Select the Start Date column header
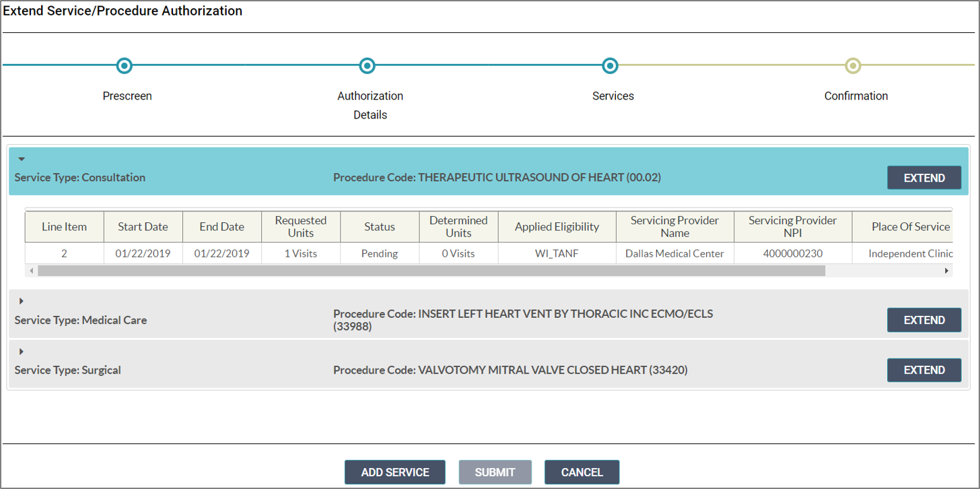This screenshot has height=489, width=980. pyautogui.click(x=143, y=227)
